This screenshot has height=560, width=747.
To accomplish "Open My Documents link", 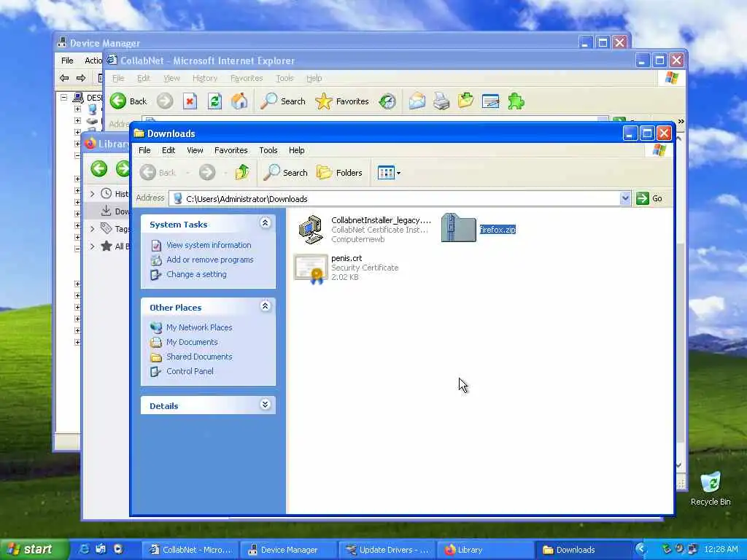I will click(x=192, y=342).
